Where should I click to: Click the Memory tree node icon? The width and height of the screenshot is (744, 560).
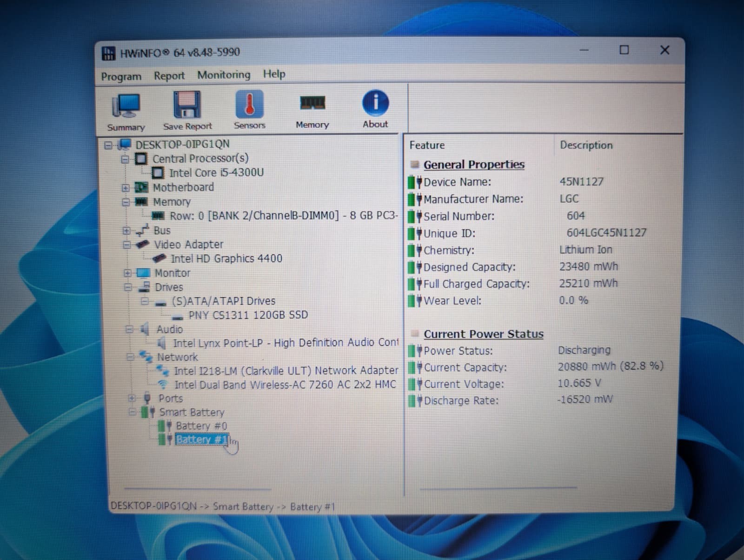point(141,202)
